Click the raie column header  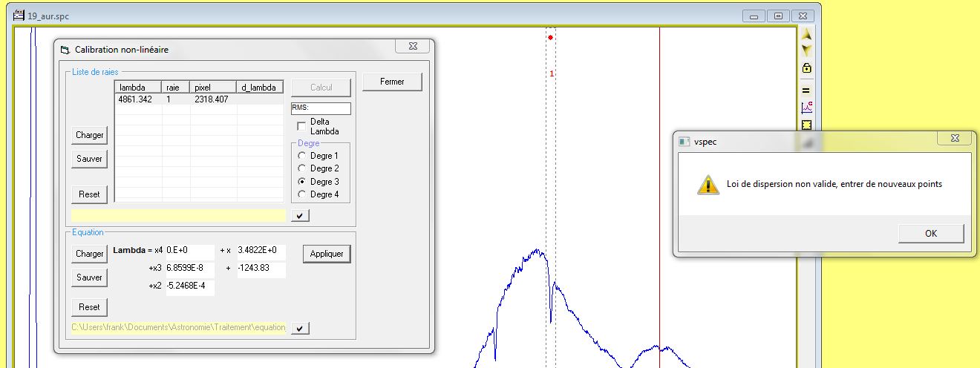177,88
